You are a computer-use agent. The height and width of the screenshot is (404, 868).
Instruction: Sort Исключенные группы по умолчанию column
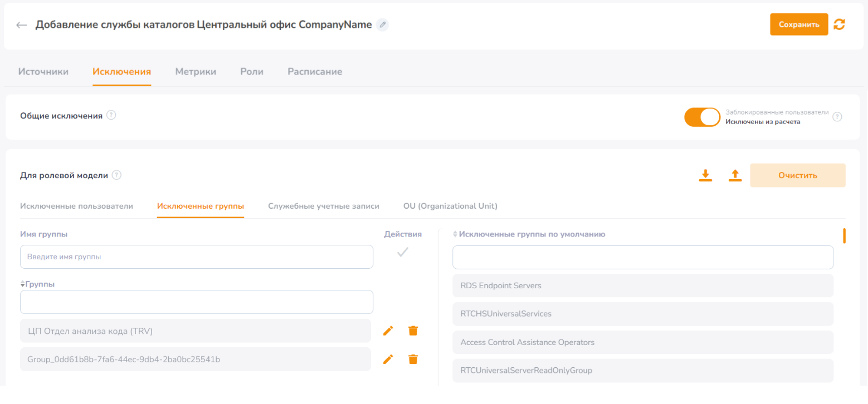click(455, 234)
